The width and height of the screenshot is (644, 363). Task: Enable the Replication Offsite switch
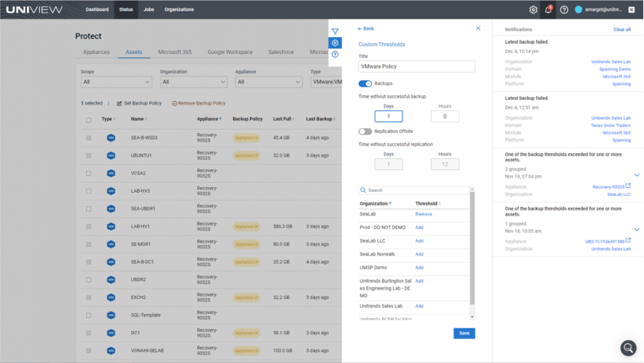365,132
